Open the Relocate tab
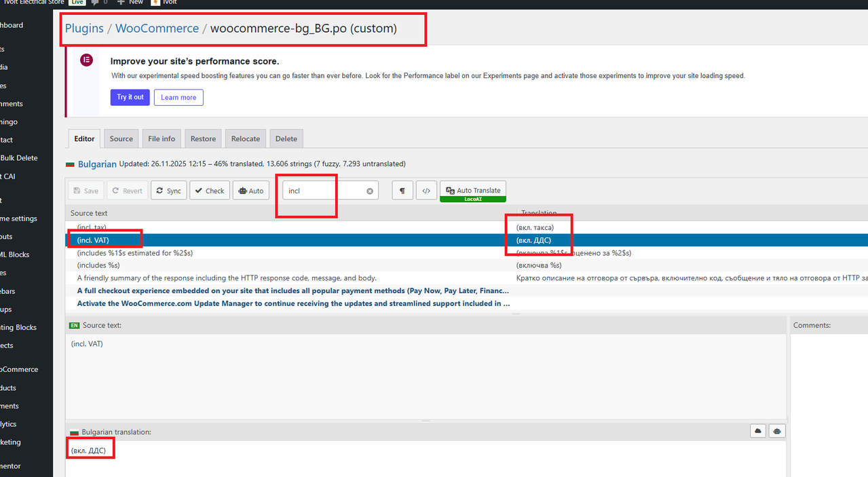Viewport: 868px width, 477px height. click(x=246, y=138)
